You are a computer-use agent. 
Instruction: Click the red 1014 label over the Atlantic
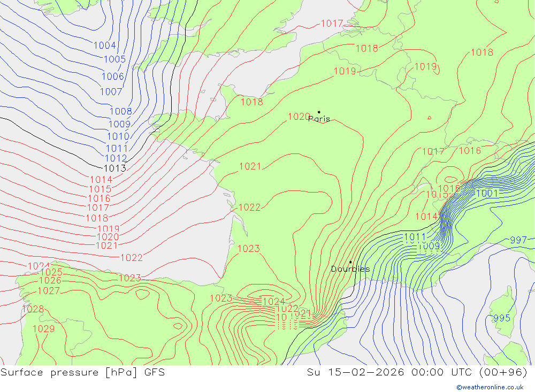point(101,180)
